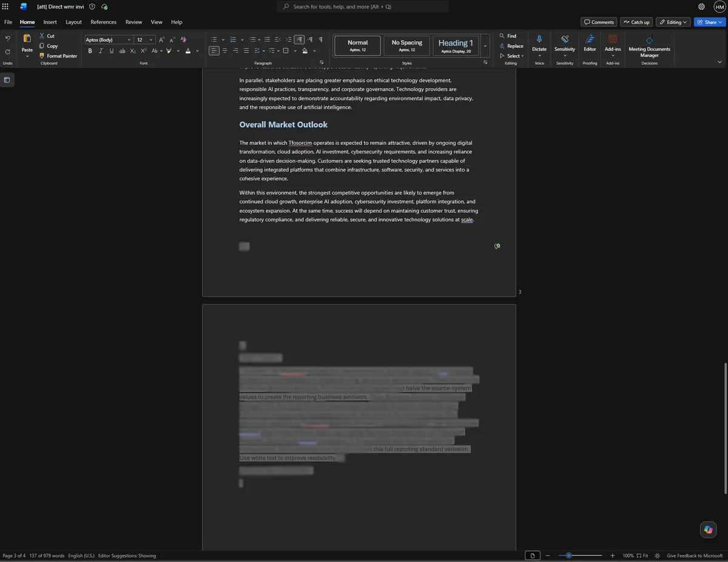Open the Copilot icon at bottom right

pyautogui.click(x=708, y=530)
